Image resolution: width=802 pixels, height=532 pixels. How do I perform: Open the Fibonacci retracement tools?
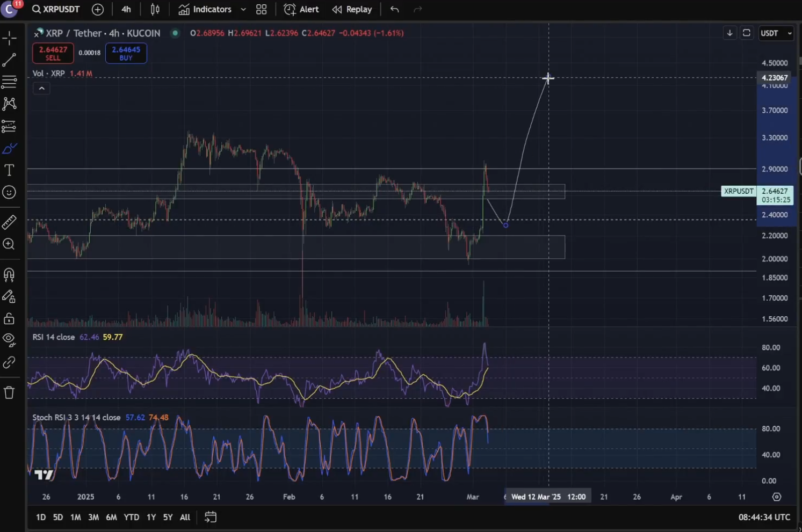(9, 82)
